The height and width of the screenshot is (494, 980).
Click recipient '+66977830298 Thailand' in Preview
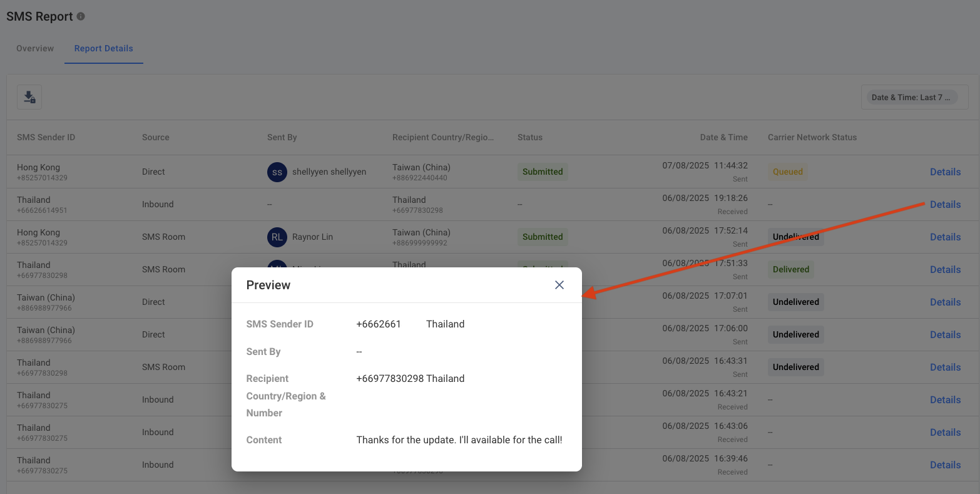click(x=411, y=378)
